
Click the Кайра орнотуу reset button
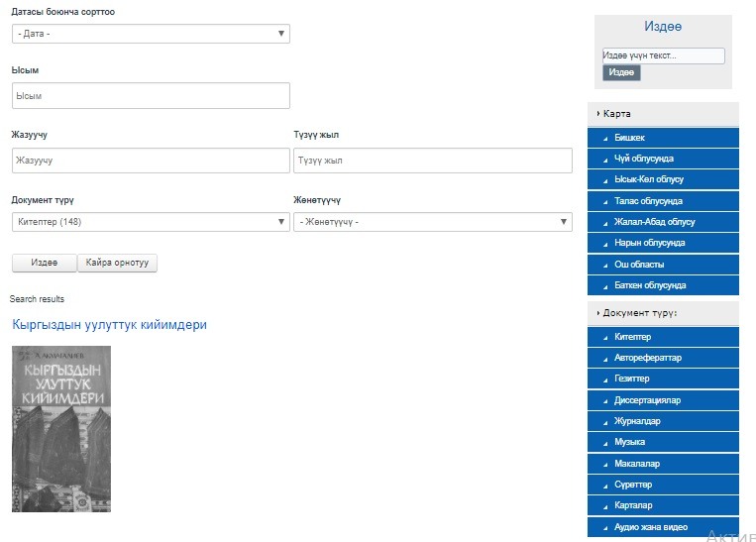tap(117, 263)
